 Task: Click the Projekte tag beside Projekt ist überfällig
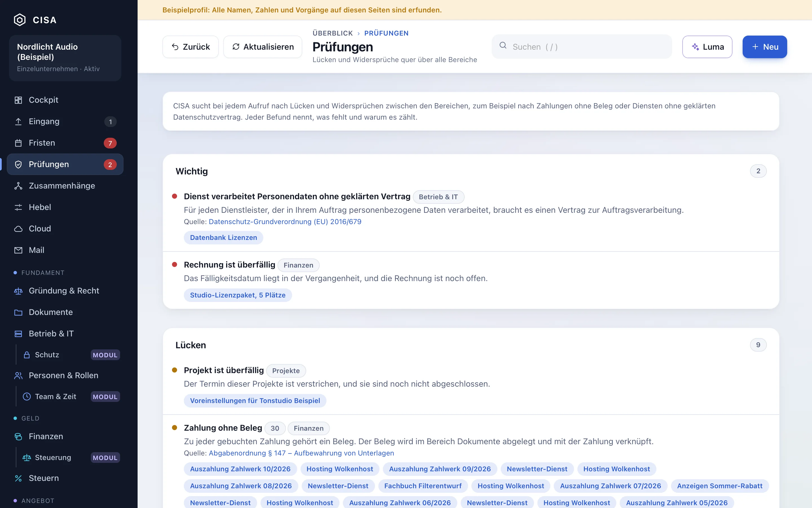click(x=286, y=371)
